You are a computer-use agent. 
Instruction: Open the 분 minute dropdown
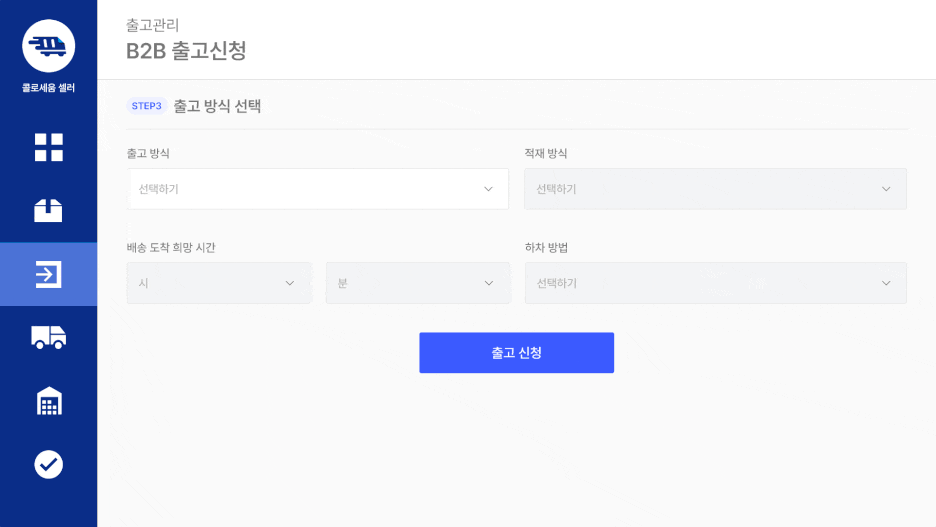[x=418, y=283]
